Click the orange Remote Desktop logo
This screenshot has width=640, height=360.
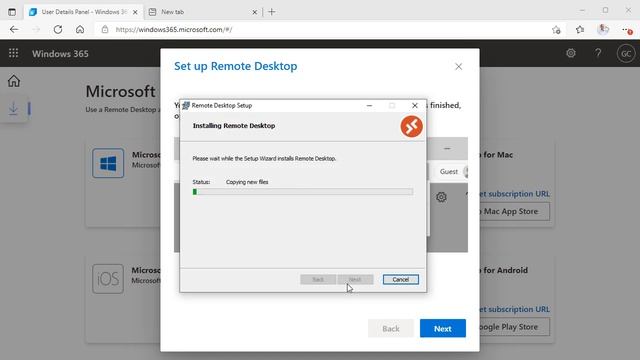point(411,126)
